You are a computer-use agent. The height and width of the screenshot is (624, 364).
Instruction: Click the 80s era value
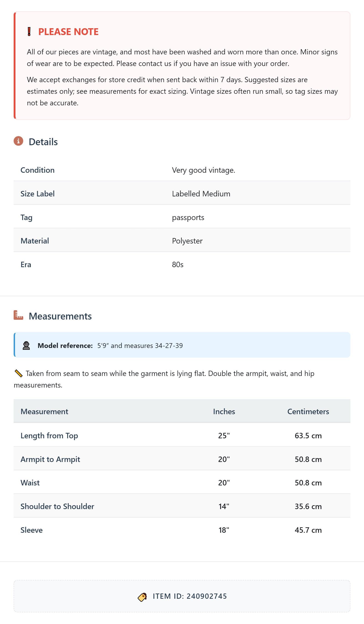(178, 264)
